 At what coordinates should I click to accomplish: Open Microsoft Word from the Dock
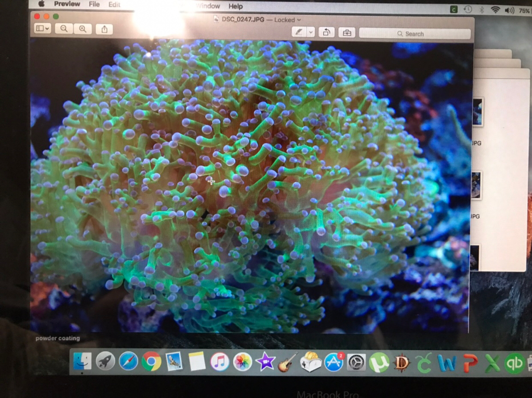pyautogui.click(x=447, y=363)
